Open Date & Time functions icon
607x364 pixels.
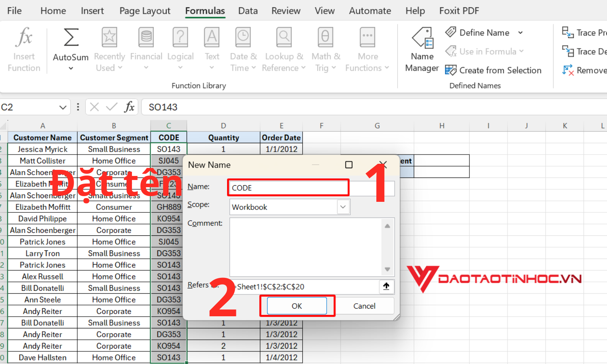243,37
